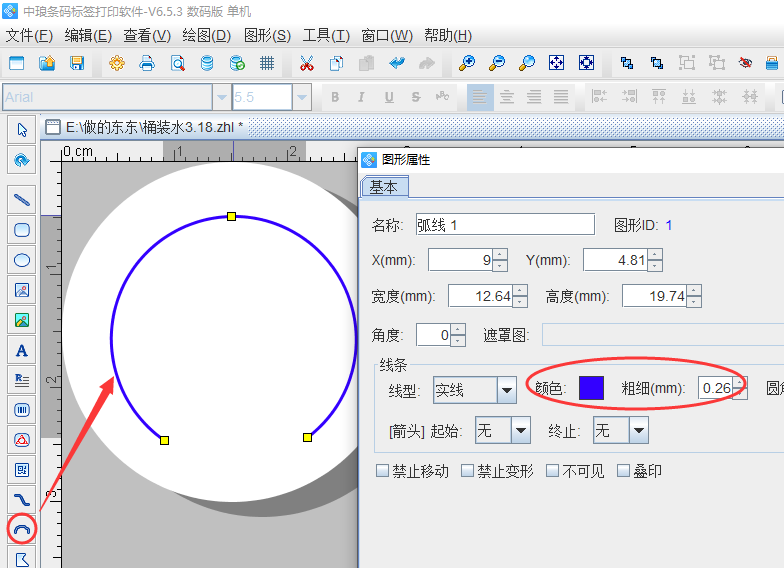The image size is (784, 568).
Task: Pick the ellipse drawing tool
Action: pos(21,260)
